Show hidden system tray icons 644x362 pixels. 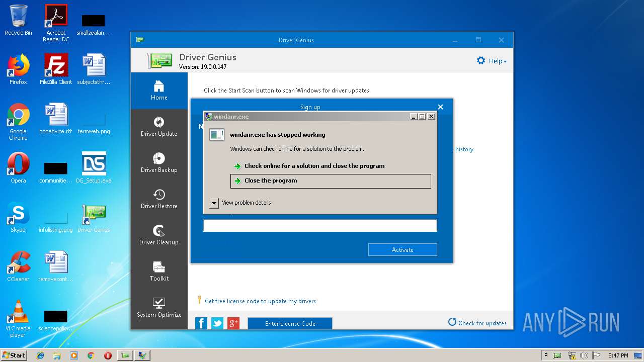point(546,355)
